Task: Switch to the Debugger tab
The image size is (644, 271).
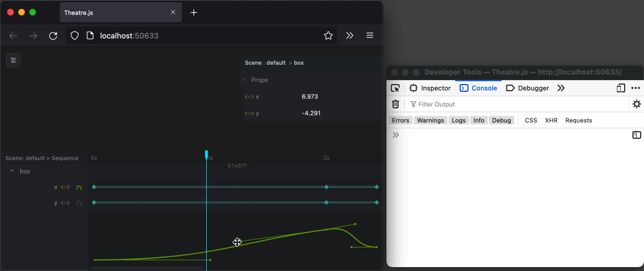Action: [x=527, y=88]
